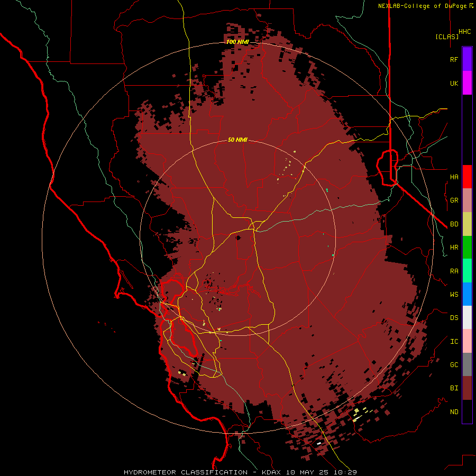Click the 100 NMI range ring label
The height and width of the screenshot is (476, 476).
click(x=237, y=42)
